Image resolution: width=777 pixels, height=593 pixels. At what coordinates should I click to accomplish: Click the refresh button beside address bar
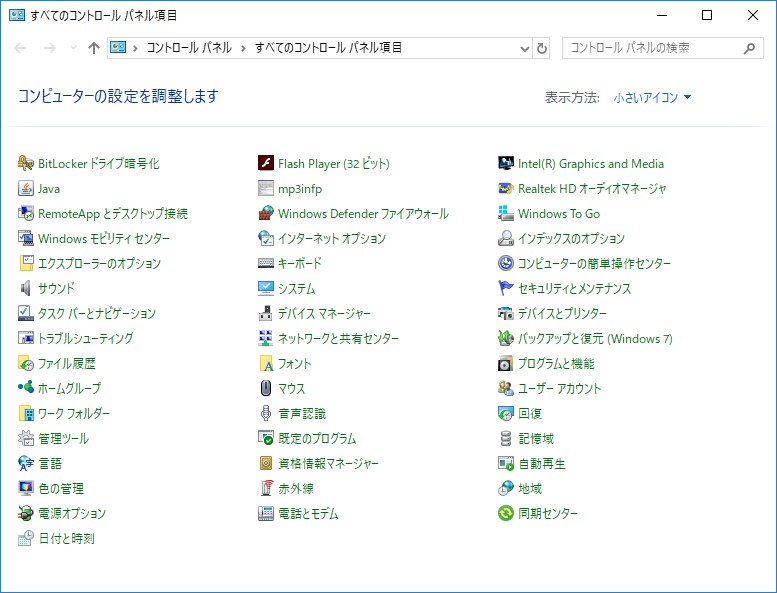(542, 48)
